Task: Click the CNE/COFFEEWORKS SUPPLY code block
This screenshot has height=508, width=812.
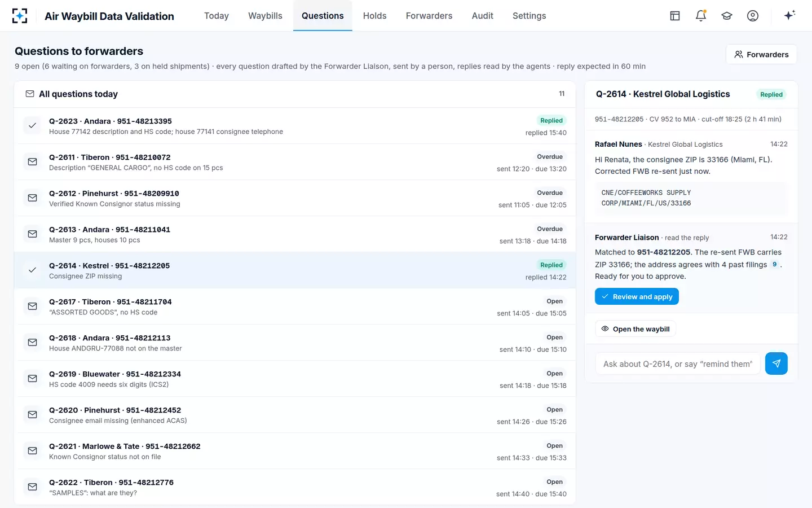Action: pyautogui.click(x=691, y=198)
